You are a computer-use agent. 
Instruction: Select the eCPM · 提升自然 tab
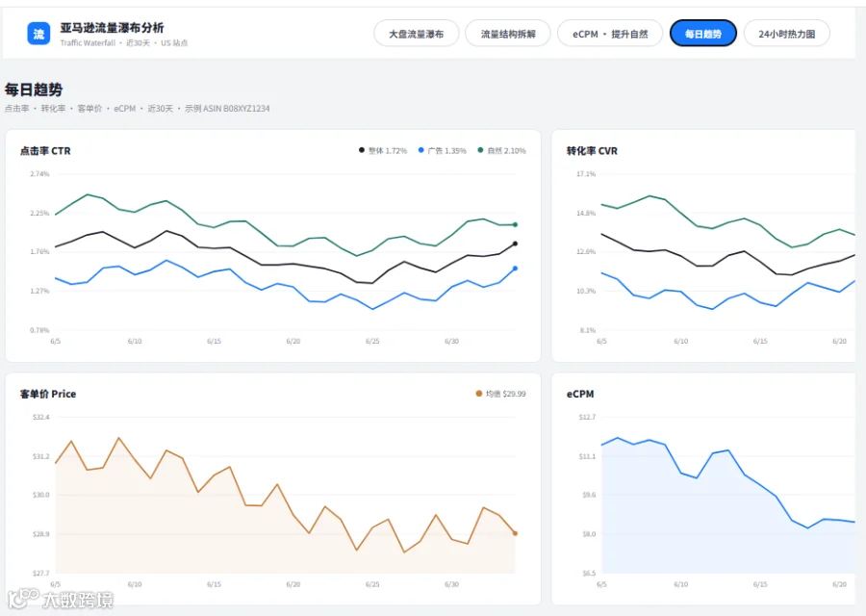point(610,34)
